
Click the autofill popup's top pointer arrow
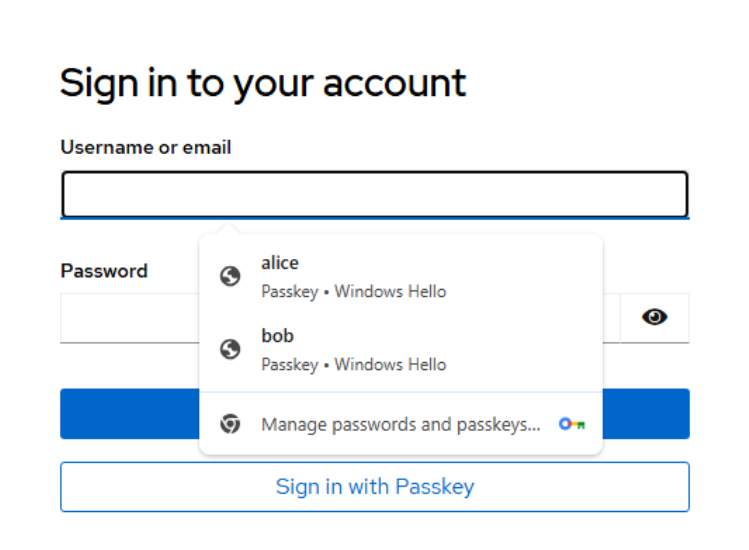[x=227, y=229]
